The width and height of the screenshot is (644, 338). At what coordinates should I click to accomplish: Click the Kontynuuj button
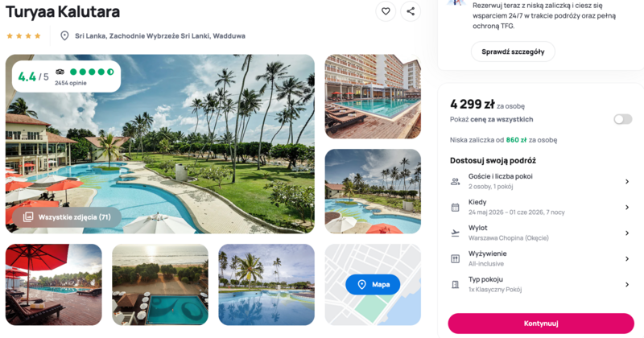point(541,324)
